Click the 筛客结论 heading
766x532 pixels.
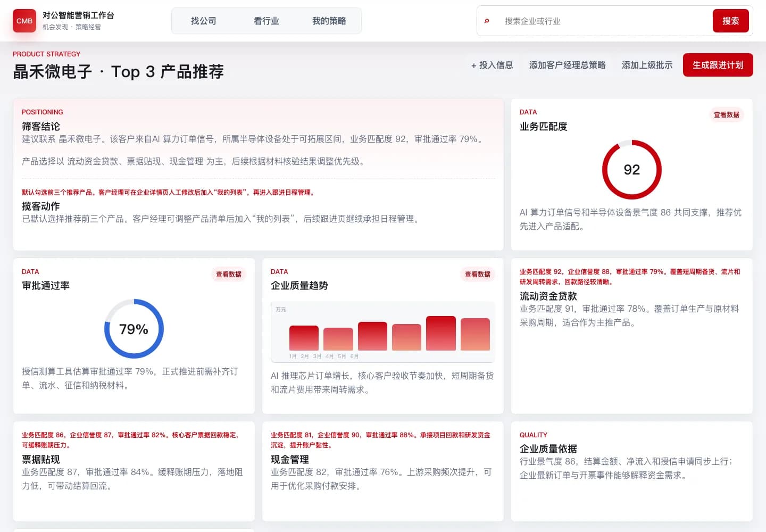(41, 126)
